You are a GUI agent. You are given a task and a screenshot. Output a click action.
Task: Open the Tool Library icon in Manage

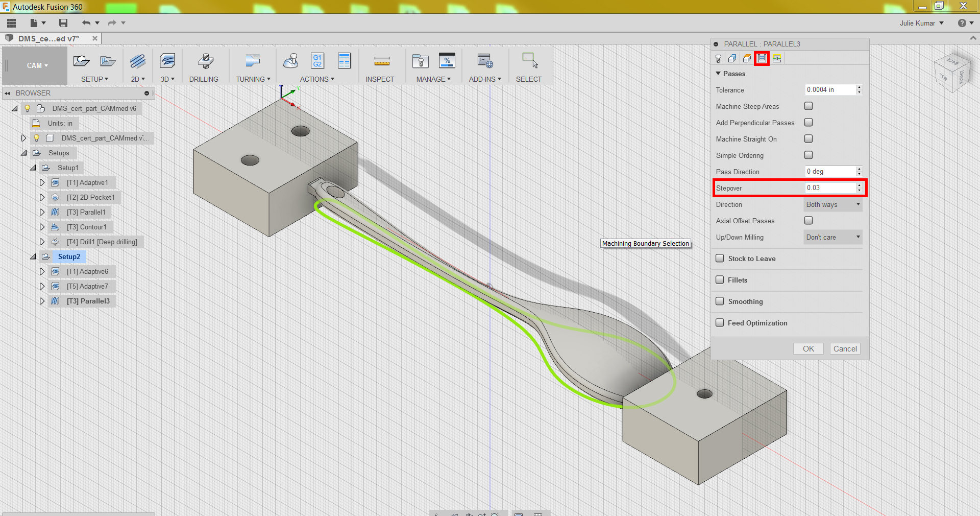421,61
